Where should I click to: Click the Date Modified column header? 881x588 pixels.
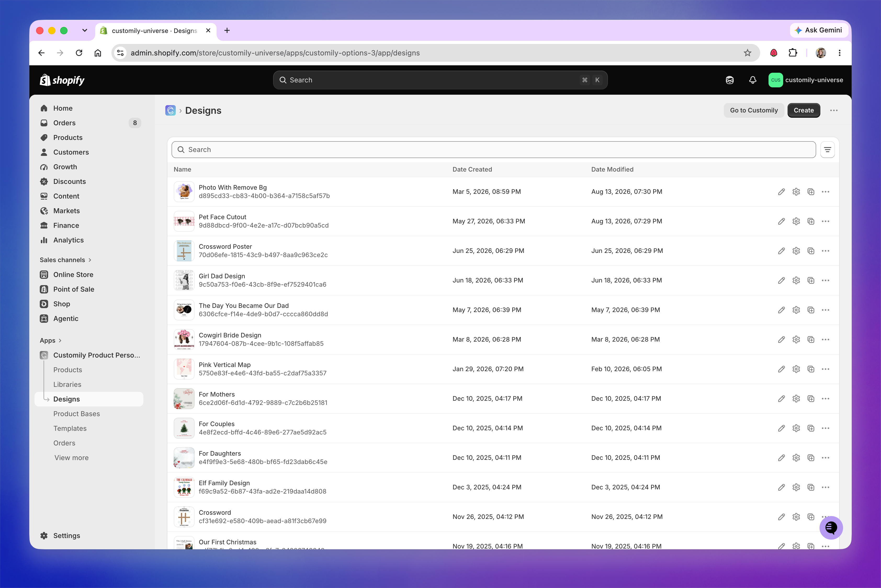[x=612, y=169]
